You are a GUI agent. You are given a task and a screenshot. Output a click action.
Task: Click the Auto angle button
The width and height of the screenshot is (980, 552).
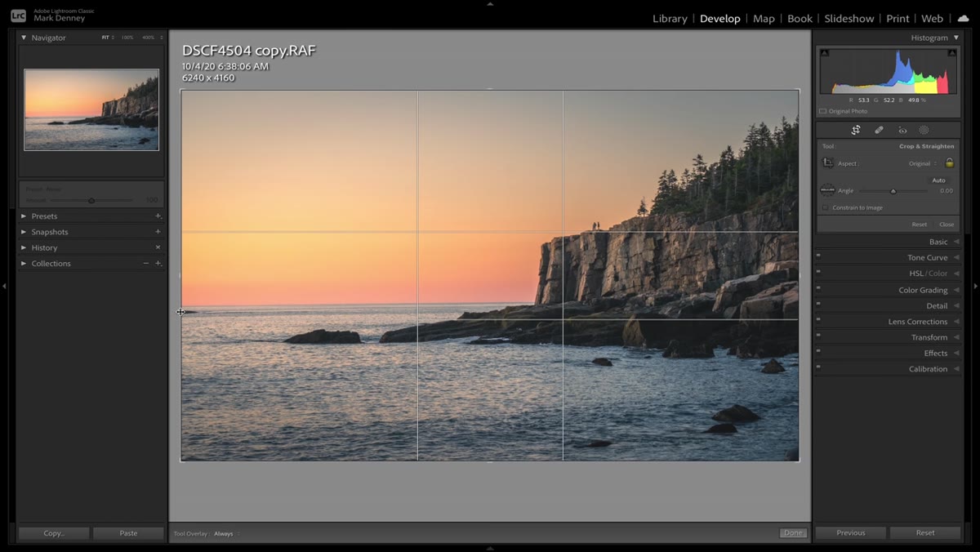938,180
